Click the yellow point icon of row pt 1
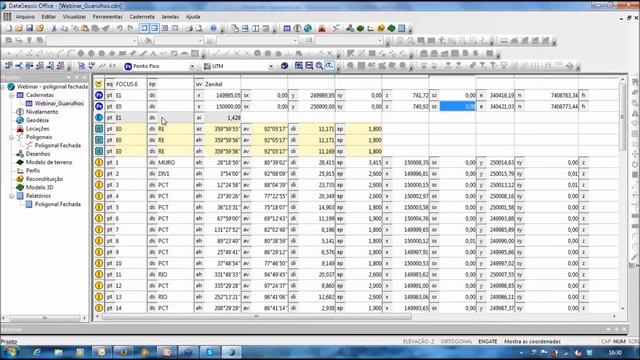 click(99, 162)
